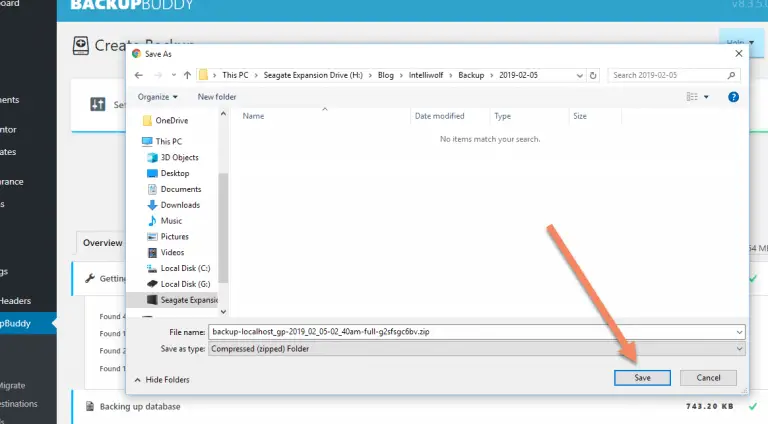768x424 pixels.
Task: Close the Save As dialog
Action: [x=739, y=53]
